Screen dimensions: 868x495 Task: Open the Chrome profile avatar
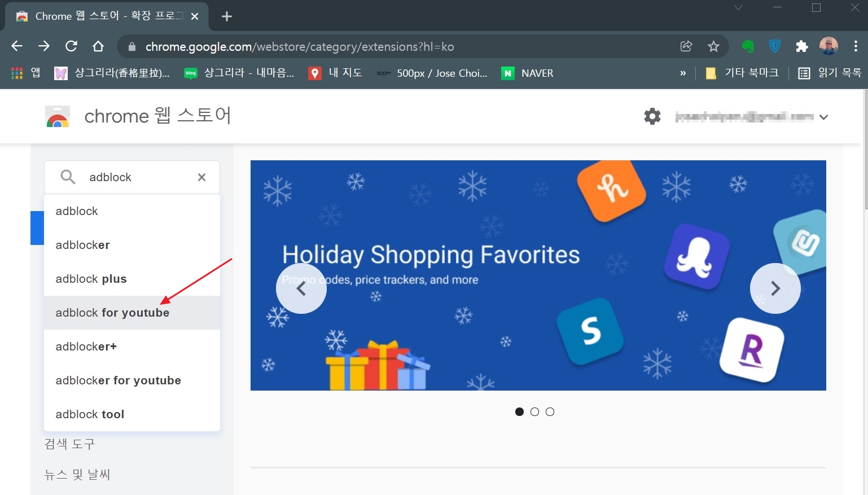click(x=828, y=46)
